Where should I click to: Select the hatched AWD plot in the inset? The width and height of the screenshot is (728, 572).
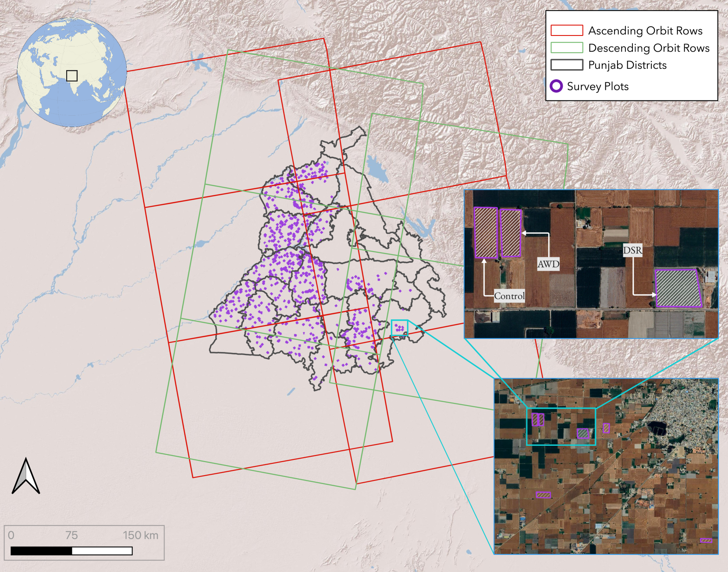[x=511, y=233]
